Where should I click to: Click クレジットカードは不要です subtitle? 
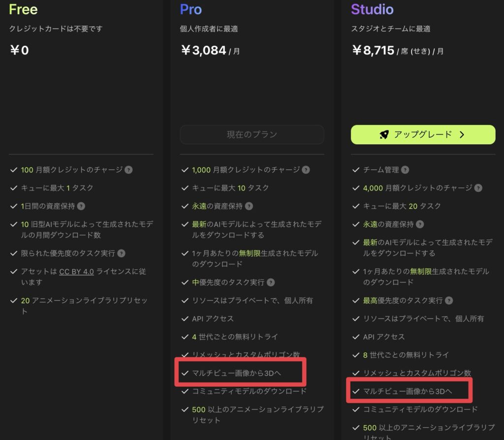[x=56, y=29]
